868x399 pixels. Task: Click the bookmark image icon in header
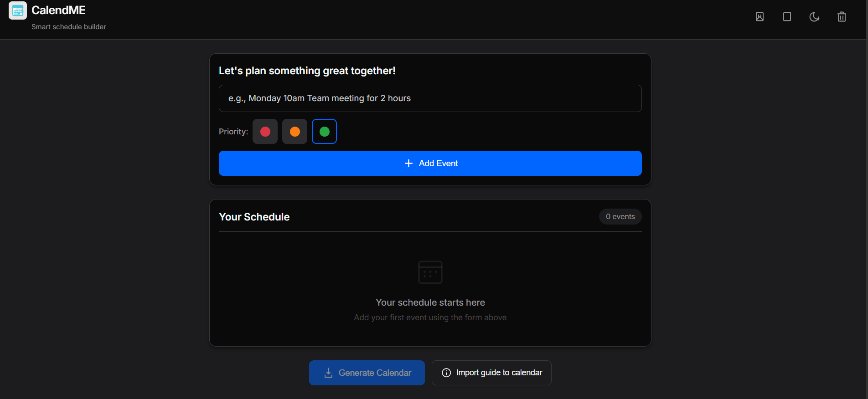click(x=759, y=17)
